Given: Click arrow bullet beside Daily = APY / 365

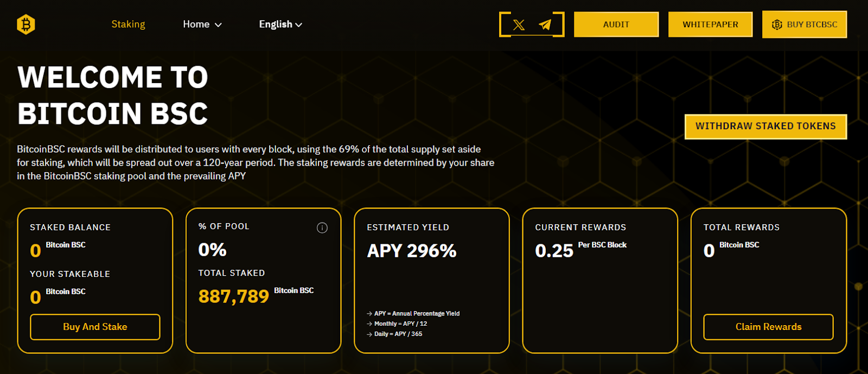Looking at the screenshot, I should (x=369, y=334).
